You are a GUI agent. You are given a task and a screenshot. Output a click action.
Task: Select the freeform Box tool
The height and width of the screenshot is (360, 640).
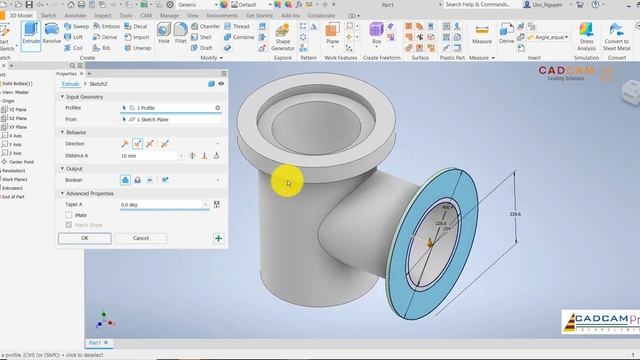coord(376,34)
